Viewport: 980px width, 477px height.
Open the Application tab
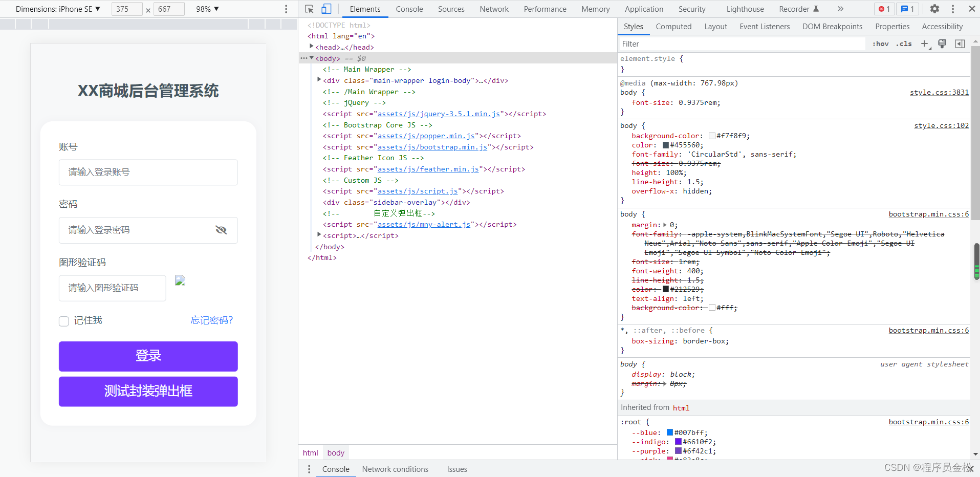644,9
